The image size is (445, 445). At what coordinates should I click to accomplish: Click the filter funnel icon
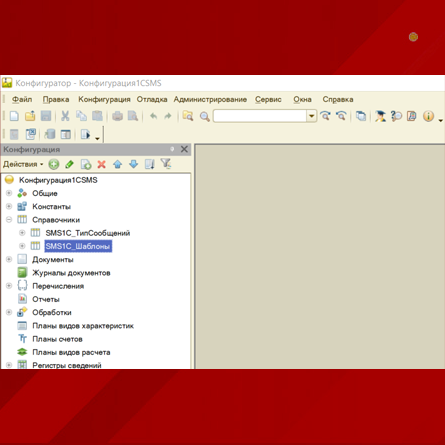click(166, 164)
